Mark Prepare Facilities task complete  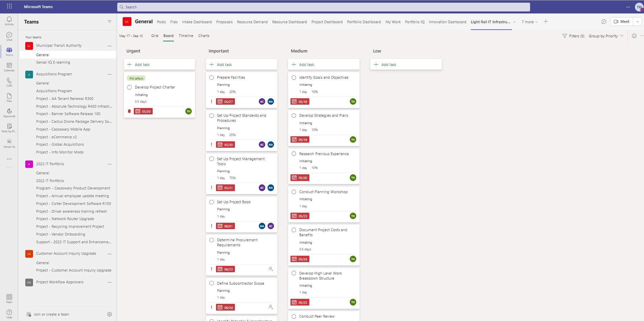212,77
